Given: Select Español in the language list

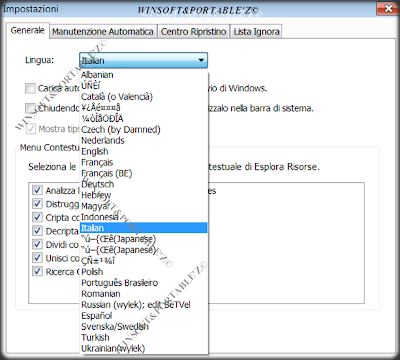Looking at the screenshot, I should (144, 316).
